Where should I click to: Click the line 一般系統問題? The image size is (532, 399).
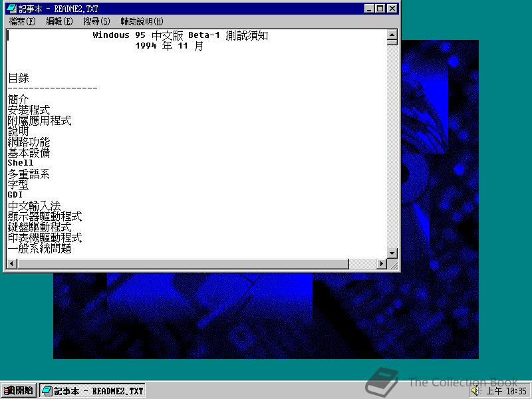(40, 248)
